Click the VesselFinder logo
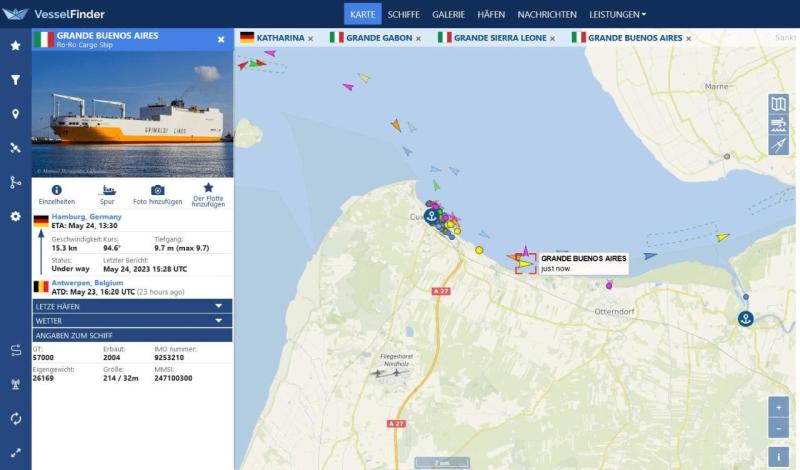 (x=54, y=14)
